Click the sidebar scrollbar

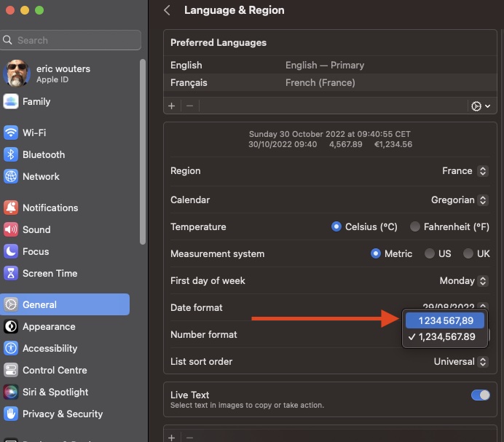pyautogui.click(x=143, y=151)
